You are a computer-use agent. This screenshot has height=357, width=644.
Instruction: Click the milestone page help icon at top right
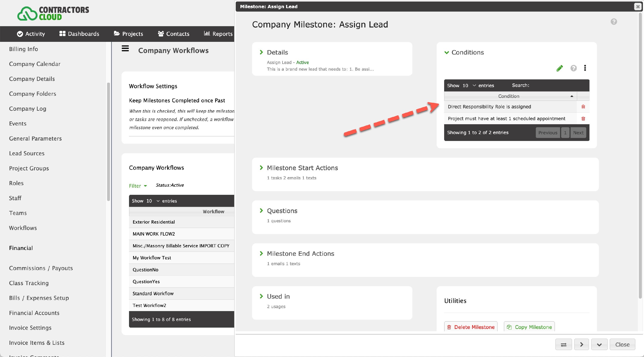tap(614, 22)
